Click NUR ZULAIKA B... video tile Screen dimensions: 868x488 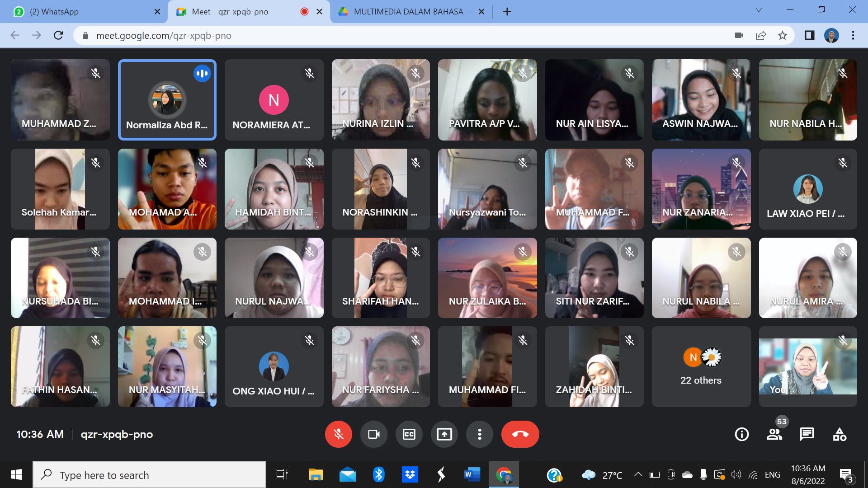[487, 278]
